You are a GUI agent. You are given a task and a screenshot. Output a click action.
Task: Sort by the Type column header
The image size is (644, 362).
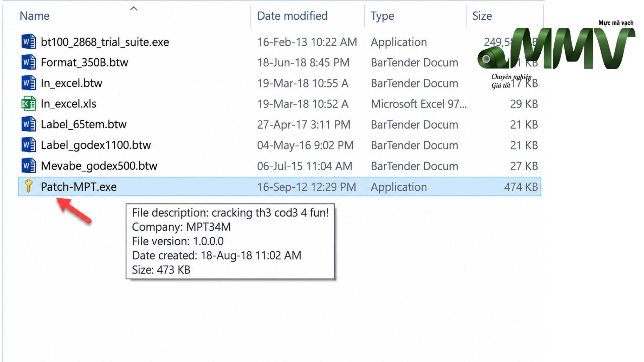[x=382, y=16]
